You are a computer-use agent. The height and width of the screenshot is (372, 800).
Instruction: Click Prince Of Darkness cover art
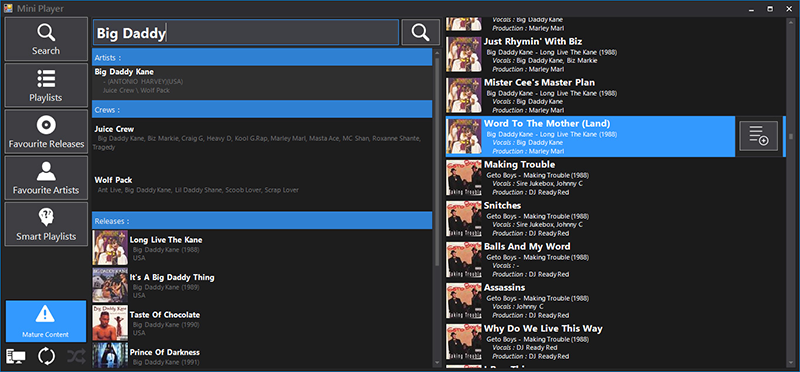110,355
